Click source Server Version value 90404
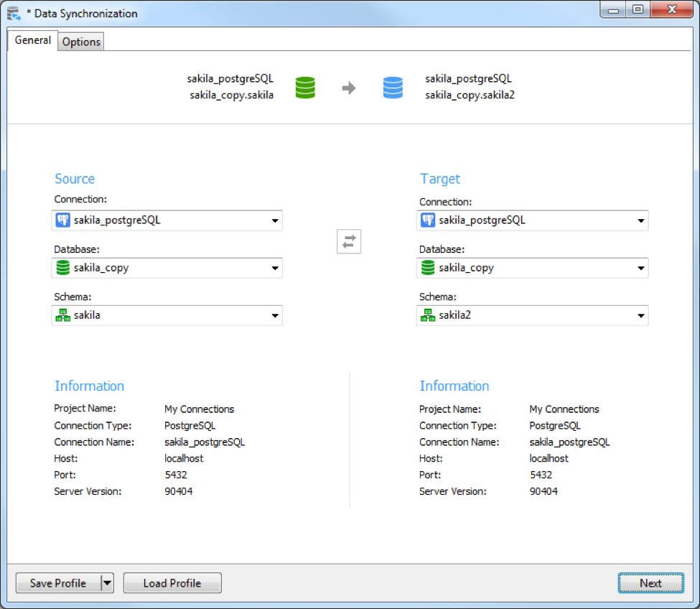This screenshot has width=700, height=609. pyautogui.click(x=178, y=491)
